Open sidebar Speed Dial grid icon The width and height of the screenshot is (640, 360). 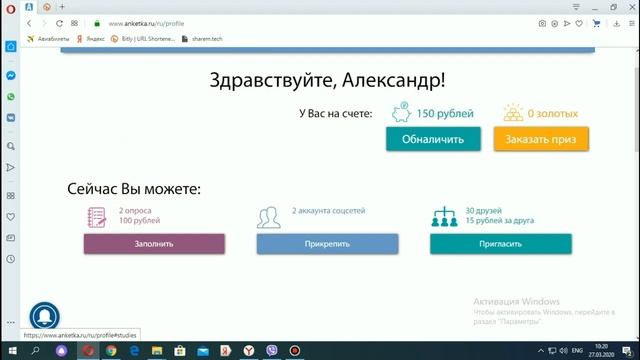(11, 196)
